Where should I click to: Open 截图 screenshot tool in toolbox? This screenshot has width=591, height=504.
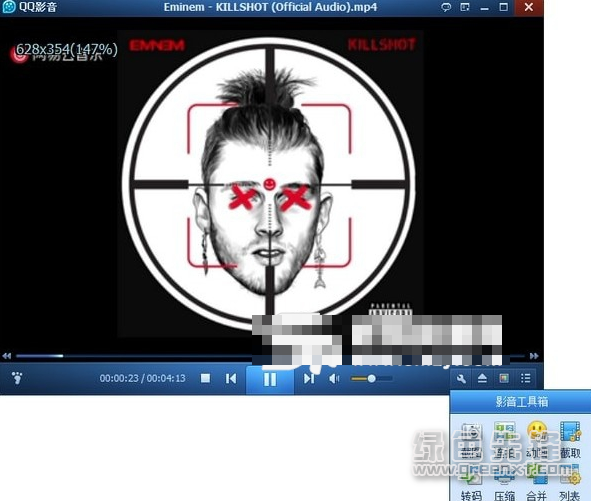pos(472,440)
